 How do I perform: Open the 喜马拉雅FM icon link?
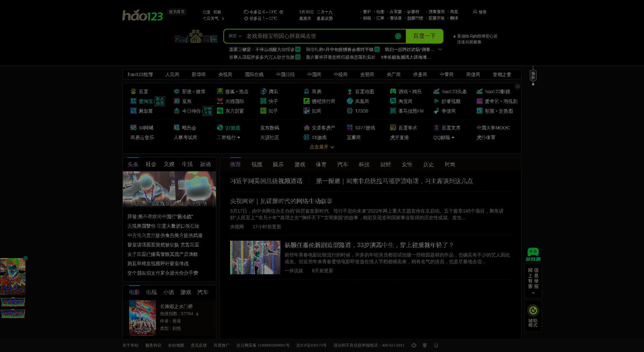[393, 111]
